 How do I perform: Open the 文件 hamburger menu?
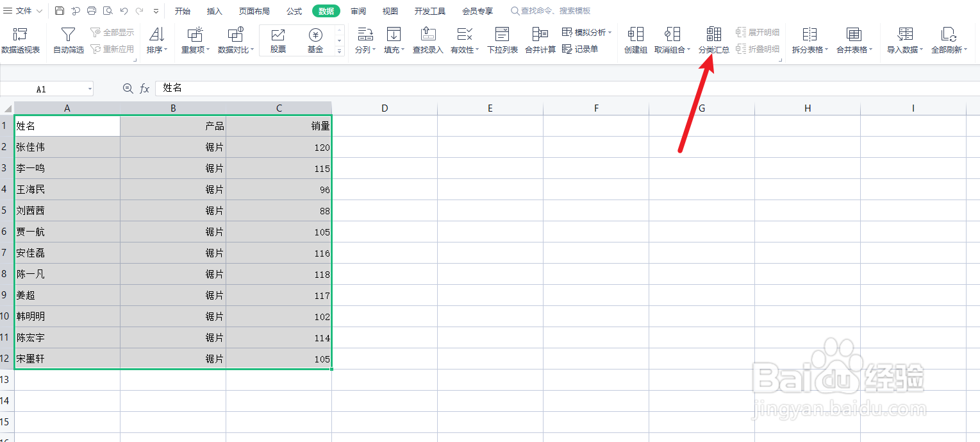point(8,11)
